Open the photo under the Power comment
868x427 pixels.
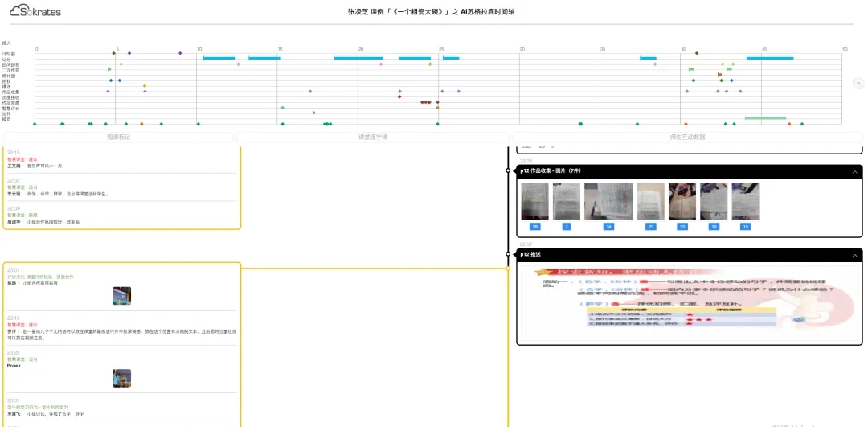[121, 378]
